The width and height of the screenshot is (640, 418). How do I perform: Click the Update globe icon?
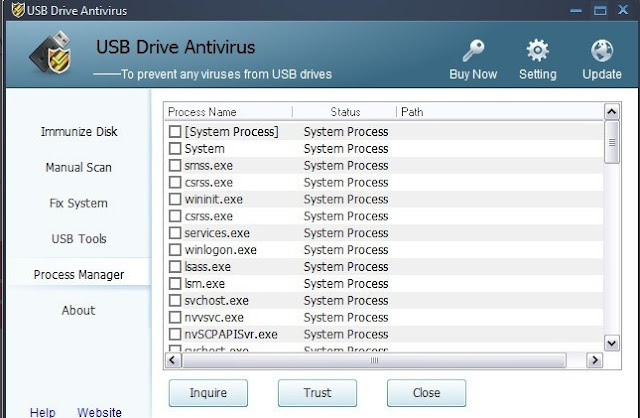tap(602, 51)
